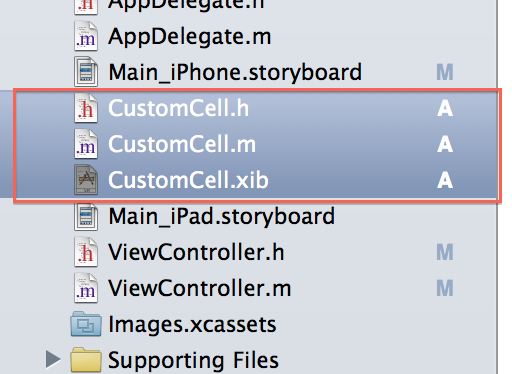
Task: Click the A status badge of CustomCell.xib
Action: pos(445,180)
